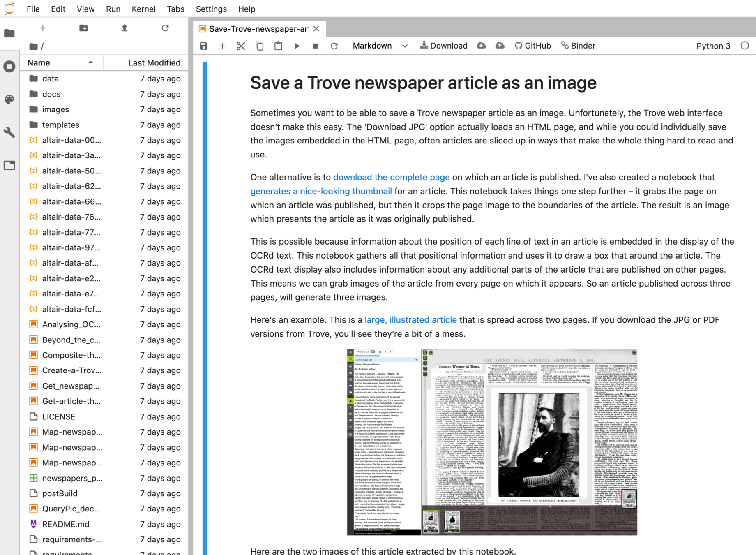Click the cloud download icon in toolbar
Screen dimensions: 756x555
481,46
